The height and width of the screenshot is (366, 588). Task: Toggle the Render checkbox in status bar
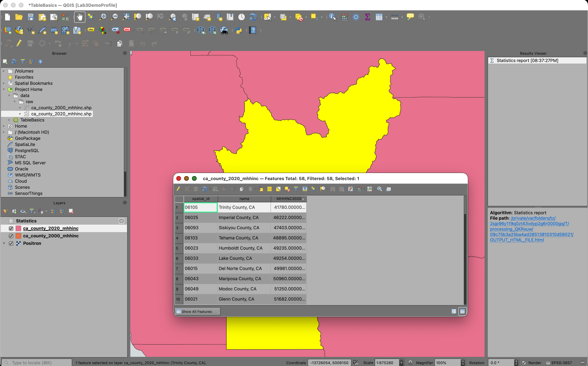coord(524,363)
